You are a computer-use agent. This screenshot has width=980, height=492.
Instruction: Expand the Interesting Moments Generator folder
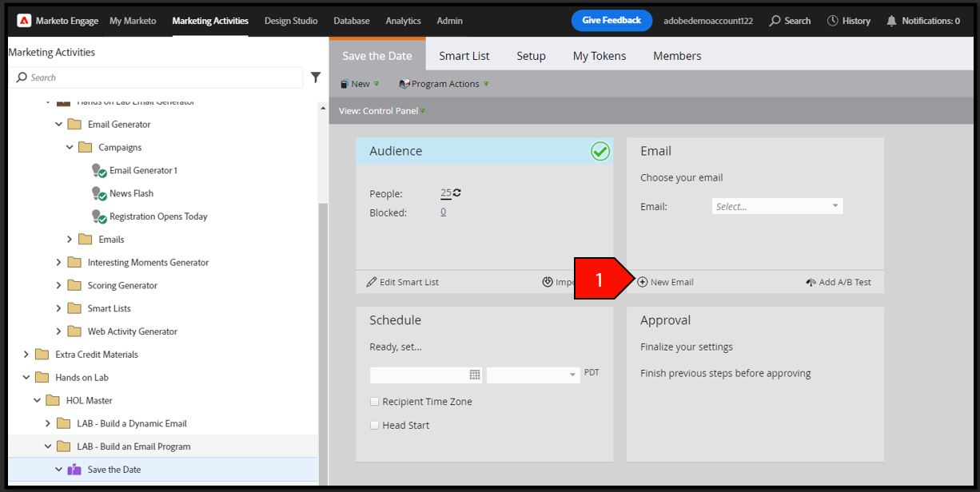(58, 262)
